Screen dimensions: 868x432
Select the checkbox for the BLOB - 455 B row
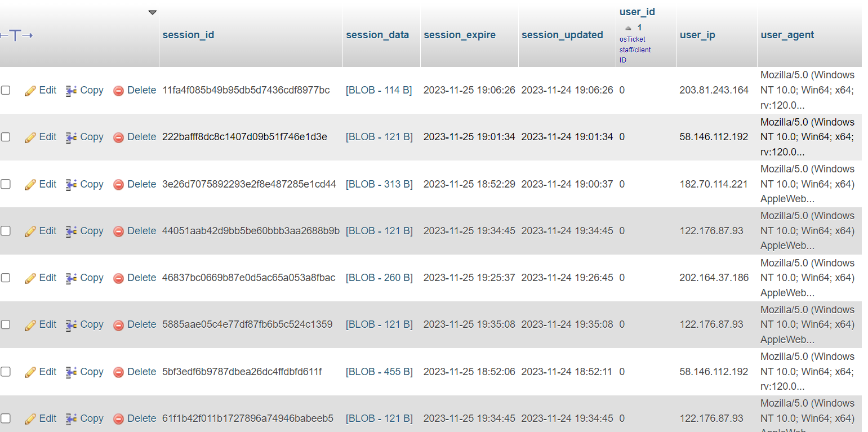[6, 372]
